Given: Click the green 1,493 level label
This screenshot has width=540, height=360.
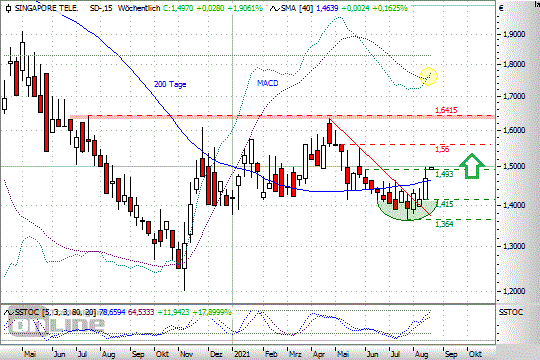Looking at the screenshot, I should tap(444, 174).
